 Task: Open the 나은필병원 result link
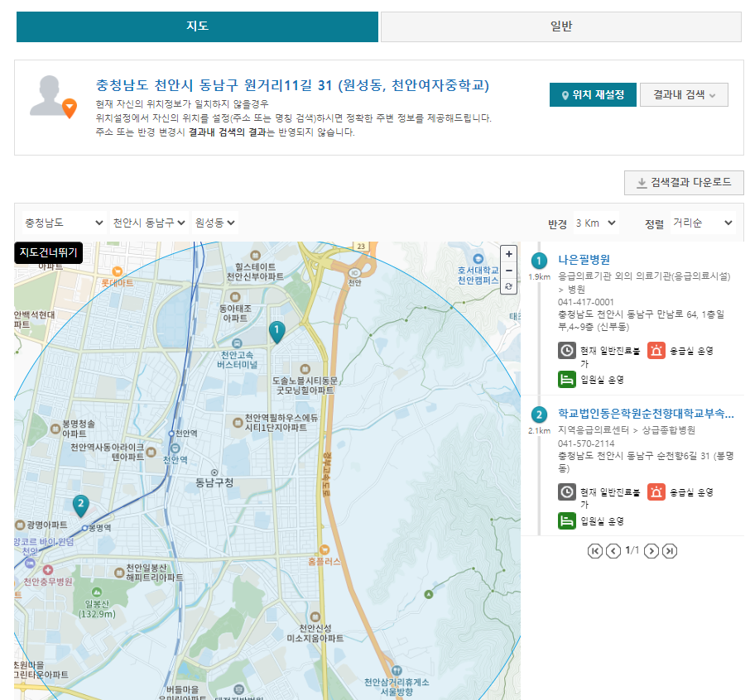(x=584, y=260)
